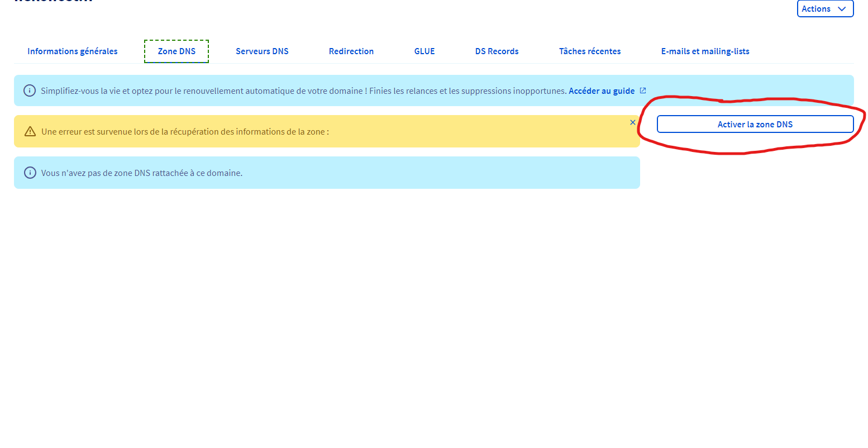
Task: Click the chevron arrow inside the Actions button
Action: coord(842,9)
